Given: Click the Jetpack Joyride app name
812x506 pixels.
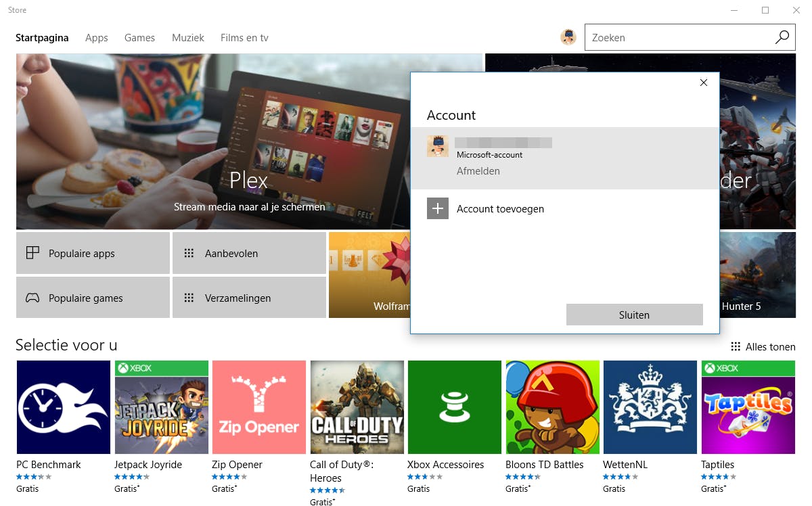Looking at the screenshot, I should coord(148,465).
